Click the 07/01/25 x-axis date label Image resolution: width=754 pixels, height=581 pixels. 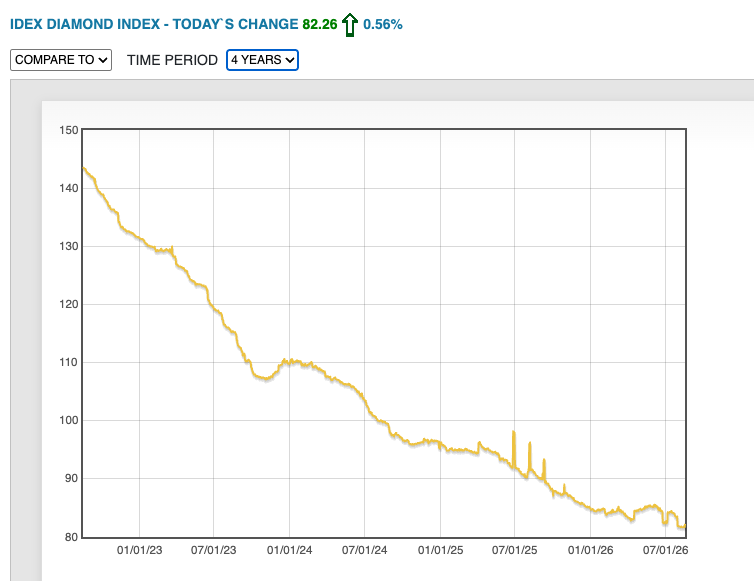point(515,550)
